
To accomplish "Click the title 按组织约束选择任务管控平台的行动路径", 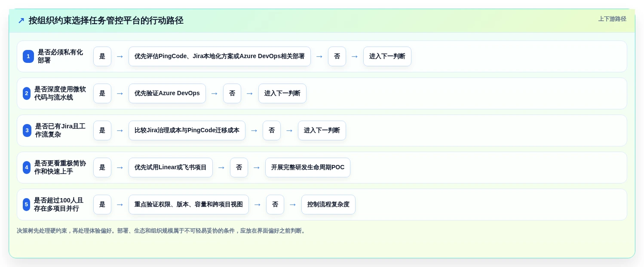I will tap(106, 21).
